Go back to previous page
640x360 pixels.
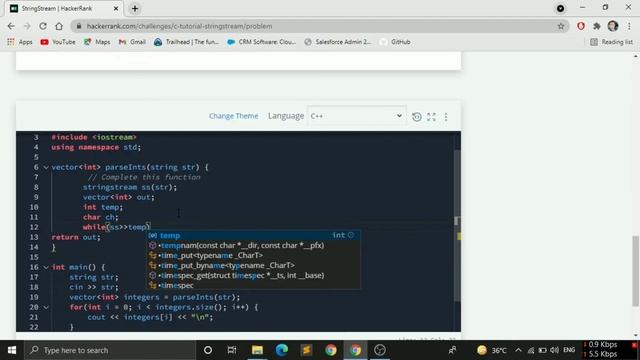(x=11, y=26)
